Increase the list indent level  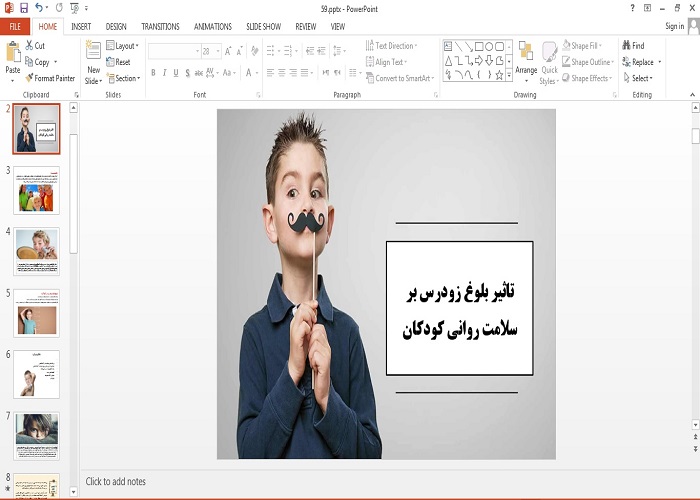click(x=321, y=51)
